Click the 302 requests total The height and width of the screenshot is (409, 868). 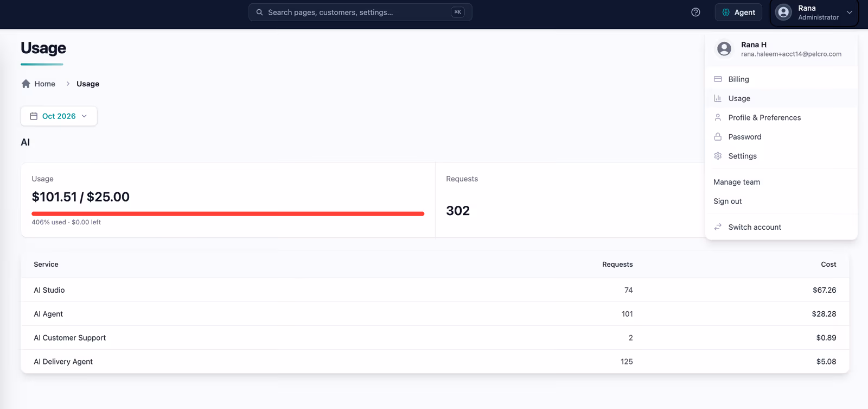pyautogui.click(x=458, y=211)
